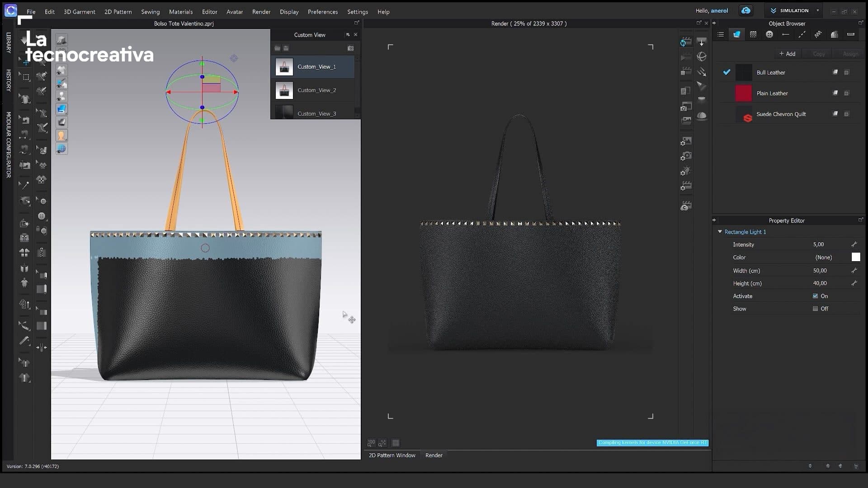The height and width of the screenshot is (488, 868).
Task: Open the Scene list tab in Object Browser
Action: 721,34
